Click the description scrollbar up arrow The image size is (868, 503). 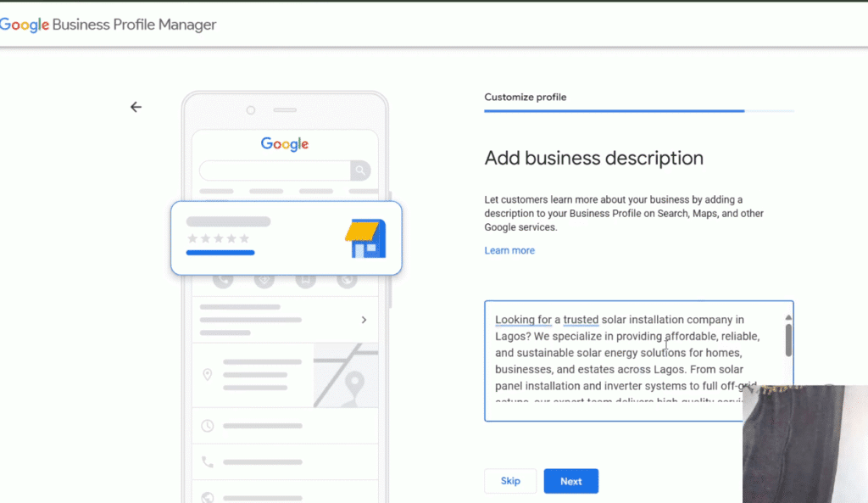tap(788, 318)
